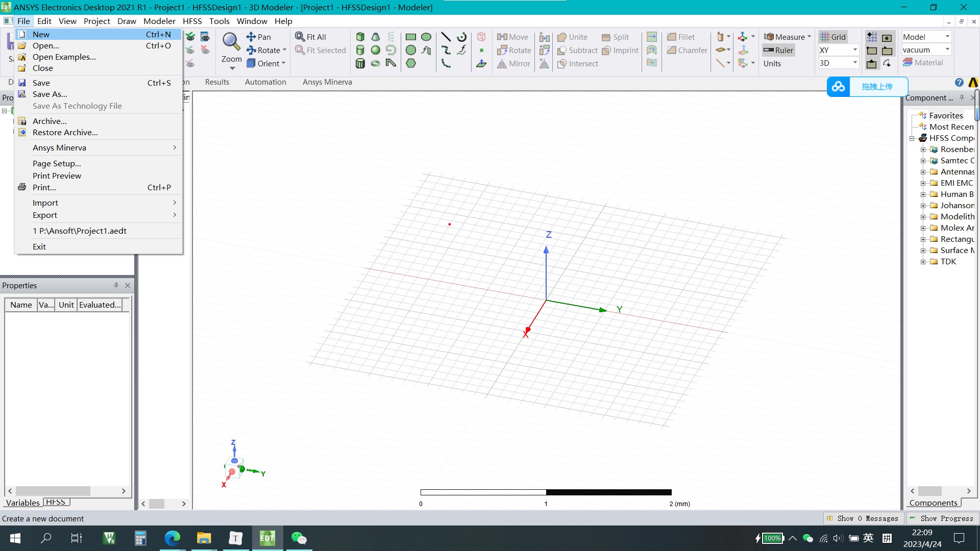Screen dimensions: 980x551
Task: Click the Zoom magnifier tool
Action: coord(231,43)
